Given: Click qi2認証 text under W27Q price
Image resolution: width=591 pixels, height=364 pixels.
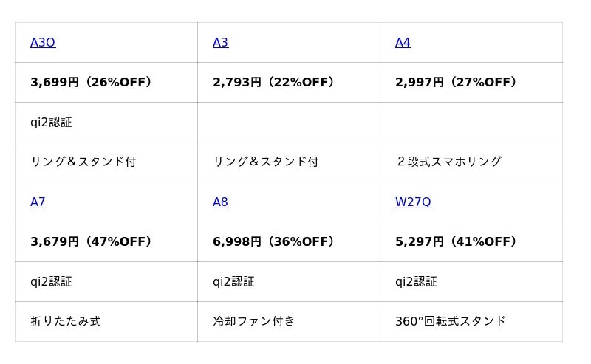Looking at the screenshot, I should [416, 282].
